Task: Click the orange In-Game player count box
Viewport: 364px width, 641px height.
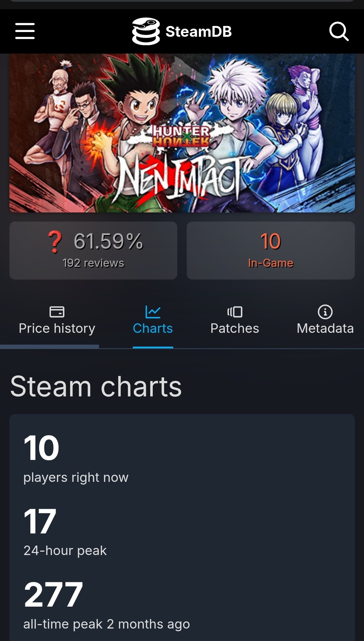Action: (x=271, y=251)
